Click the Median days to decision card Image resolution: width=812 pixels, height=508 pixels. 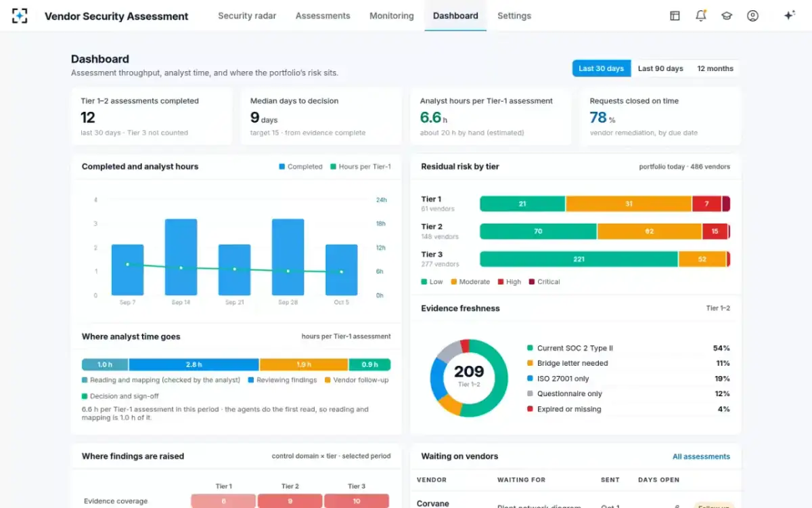pyautogui.click(x=321, y=117)
